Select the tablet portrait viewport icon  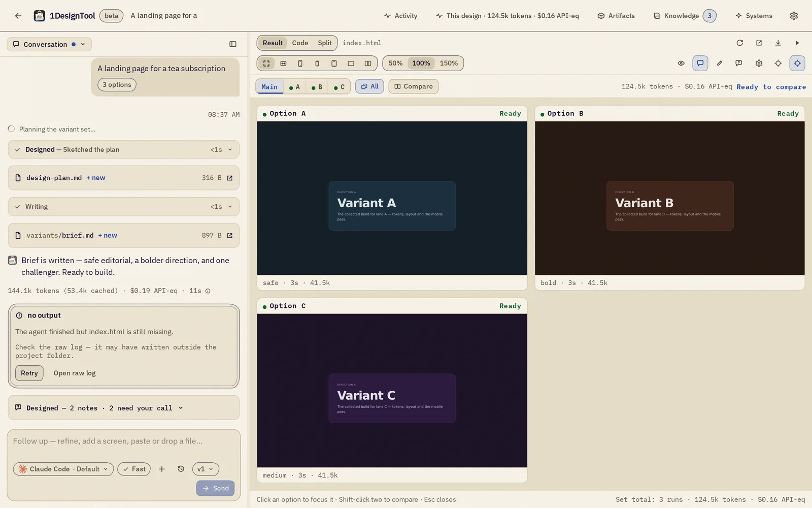[x=334, y=63]
